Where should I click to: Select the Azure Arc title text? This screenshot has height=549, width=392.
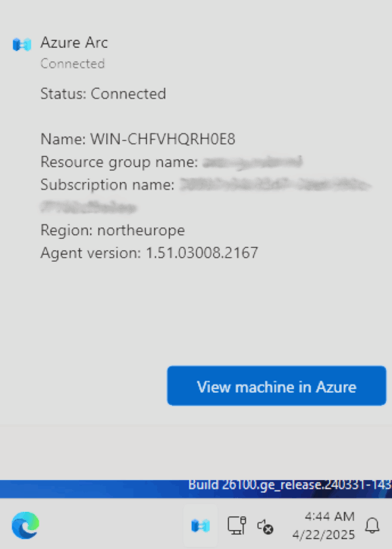pyautogui.click(x=74, y=42)
